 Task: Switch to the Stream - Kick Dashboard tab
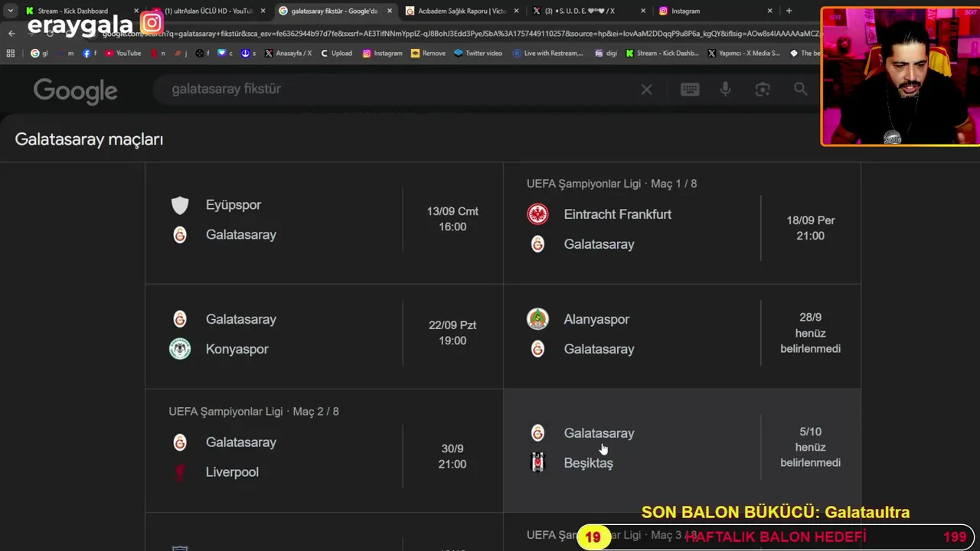[73, 11]
